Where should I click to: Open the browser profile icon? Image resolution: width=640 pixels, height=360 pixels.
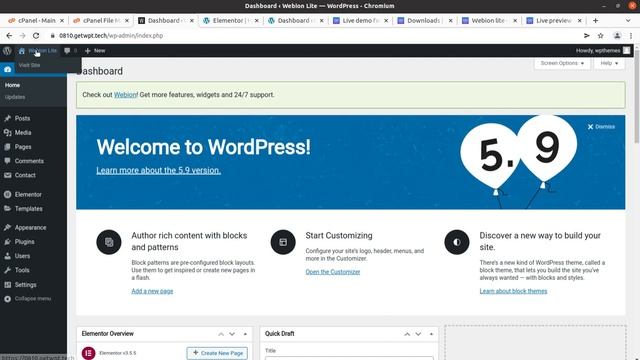[617, 36]
